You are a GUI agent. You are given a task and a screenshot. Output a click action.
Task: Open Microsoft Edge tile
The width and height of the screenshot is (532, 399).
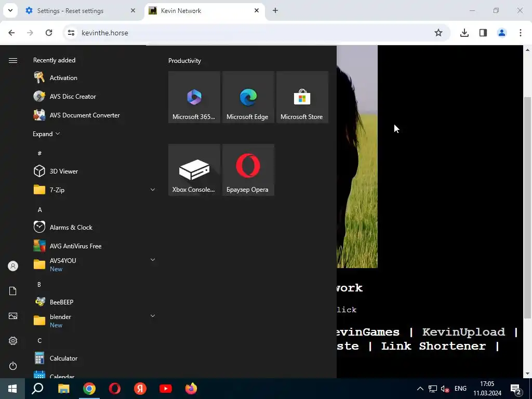point(248,97)
